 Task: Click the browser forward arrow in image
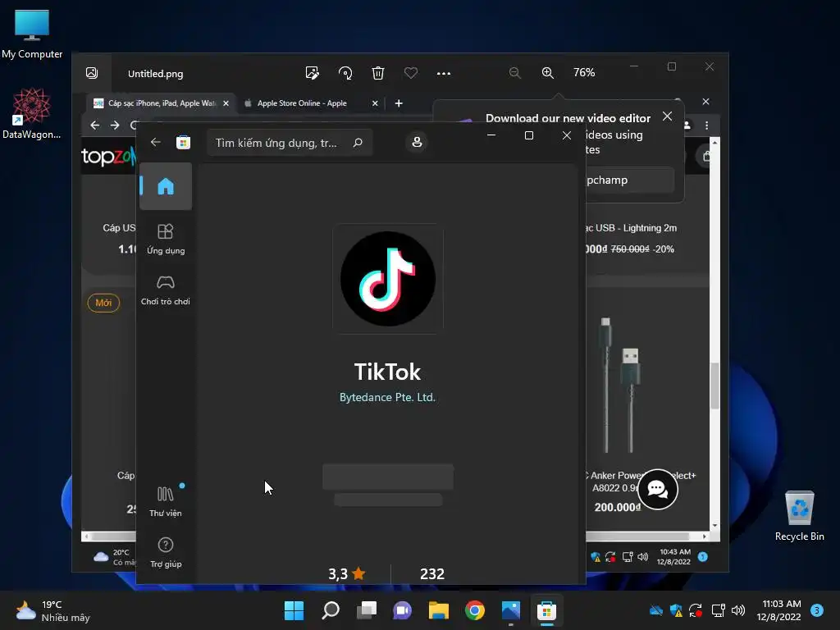[x=115, y=126]
